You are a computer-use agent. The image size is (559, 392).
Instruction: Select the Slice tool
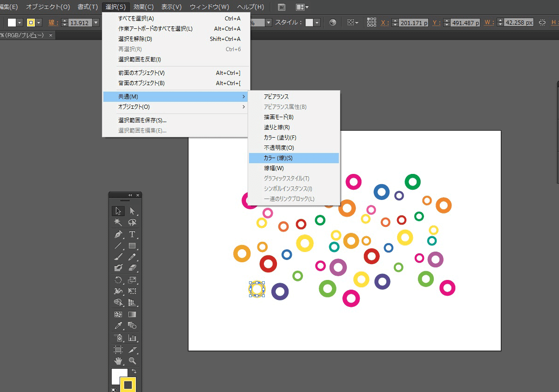(132, 349)
